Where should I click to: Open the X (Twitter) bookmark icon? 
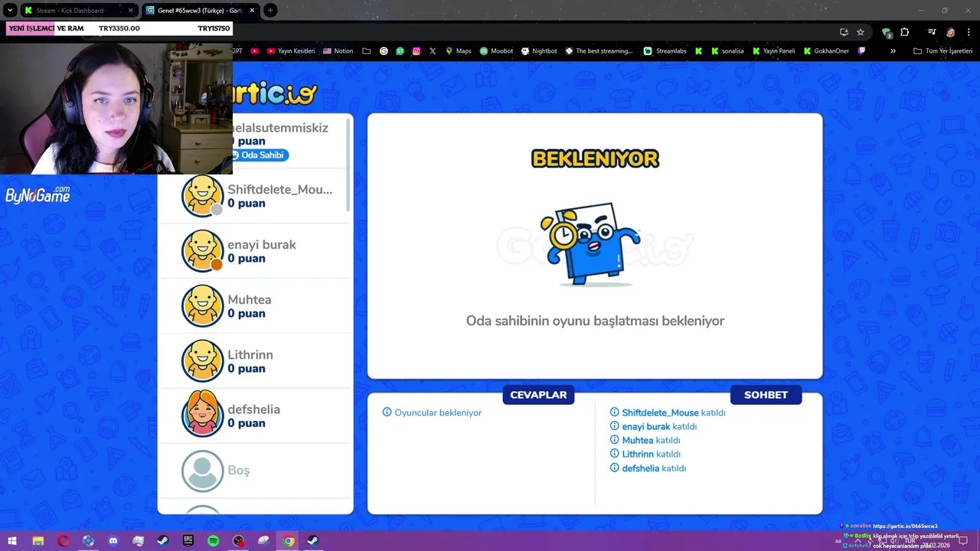point(433,51)
